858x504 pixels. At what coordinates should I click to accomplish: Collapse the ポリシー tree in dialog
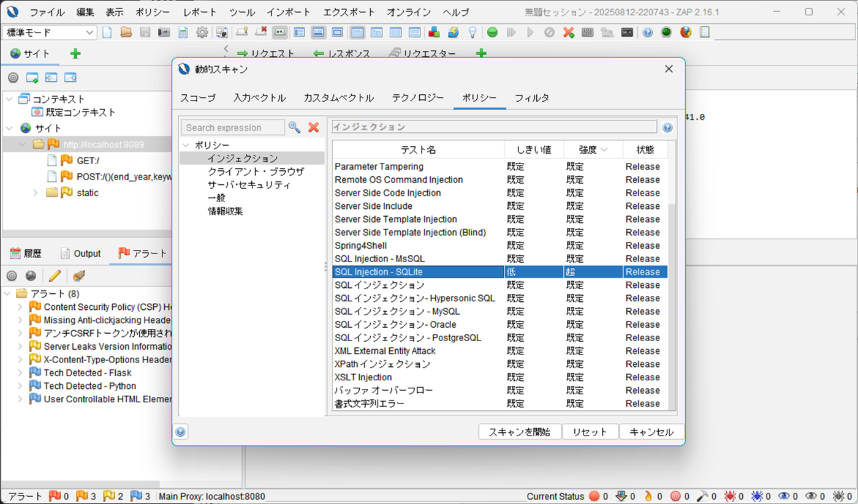186,145
